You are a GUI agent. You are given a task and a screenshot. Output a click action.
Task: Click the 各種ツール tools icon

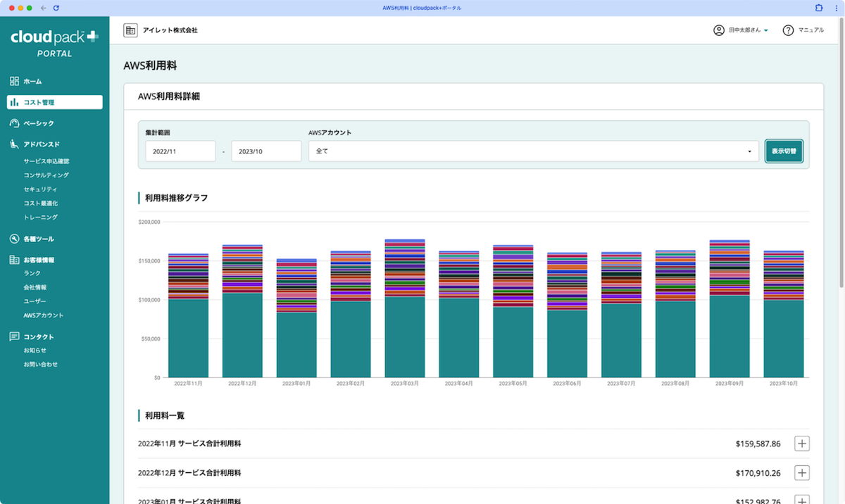click(x=14, y=239)
